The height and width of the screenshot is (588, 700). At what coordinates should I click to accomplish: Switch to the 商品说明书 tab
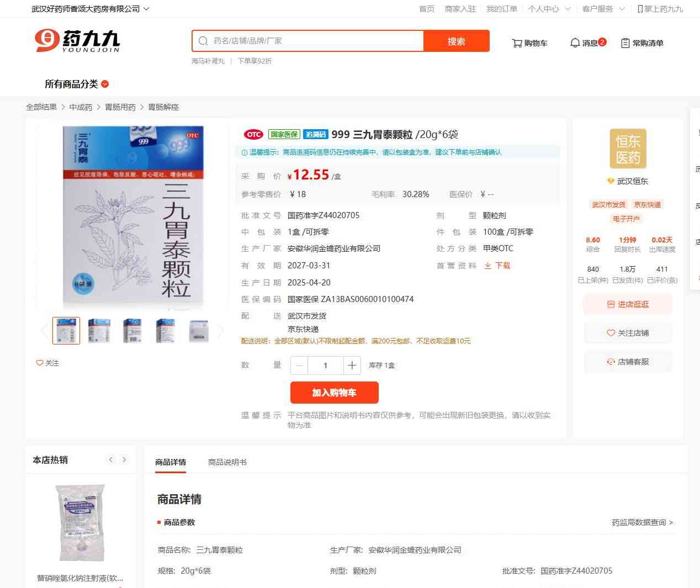(x=227, y=462)
